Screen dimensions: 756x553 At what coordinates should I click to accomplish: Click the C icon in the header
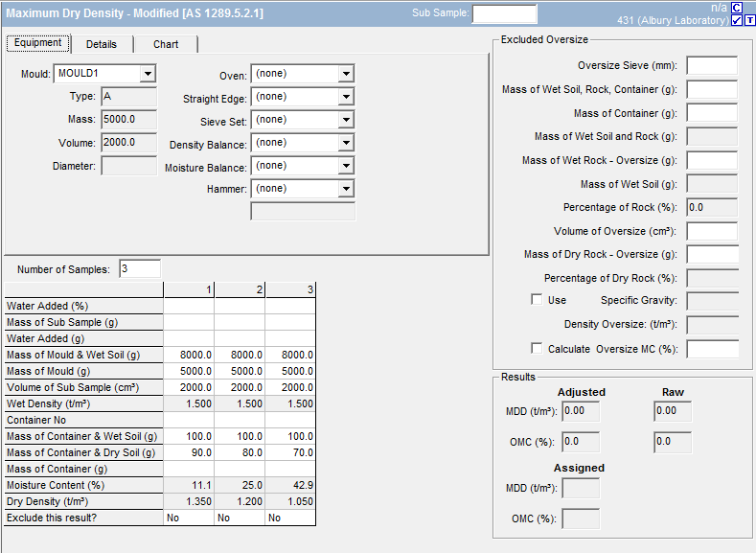(737, 8)
